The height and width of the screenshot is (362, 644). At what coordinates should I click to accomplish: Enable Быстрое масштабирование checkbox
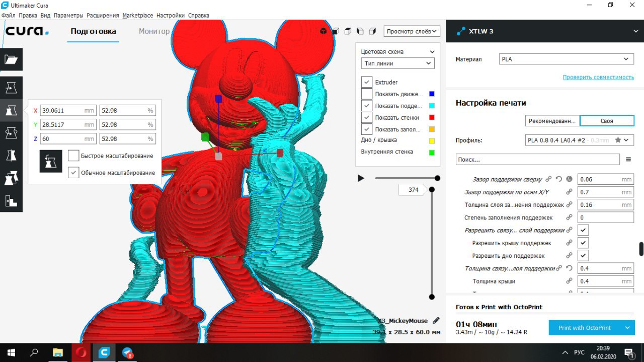click(73, 156)
